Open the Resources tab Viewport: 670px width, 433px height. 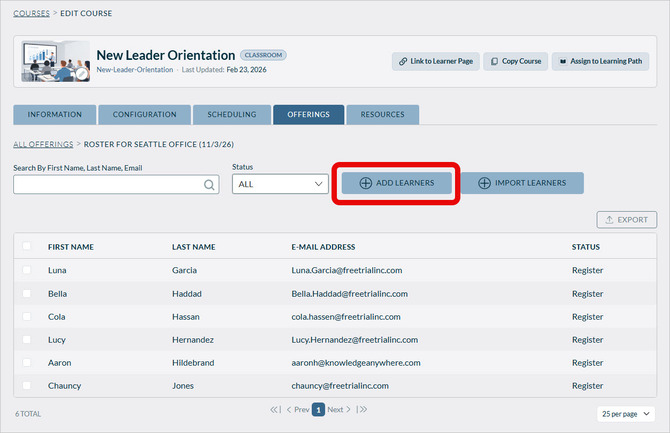(x=382, y=115)
